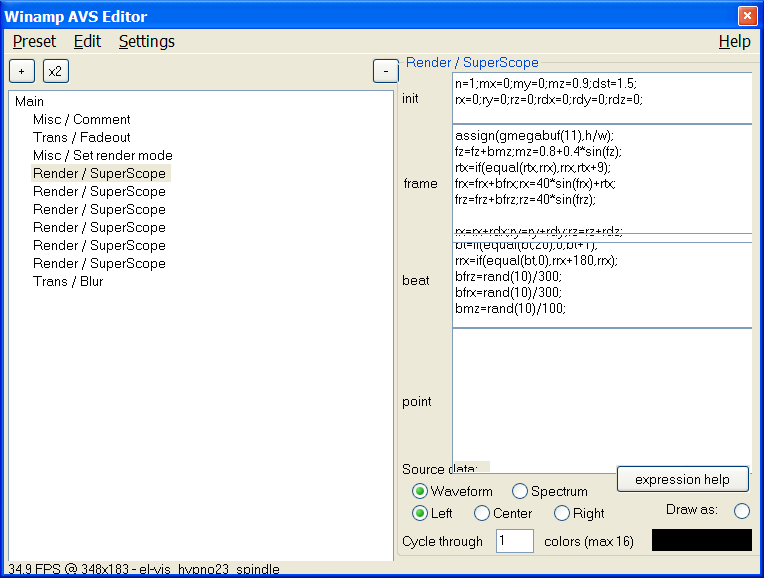Select the Draw as radio button
The image size is (764, 578).
click(x=742, y=511)
